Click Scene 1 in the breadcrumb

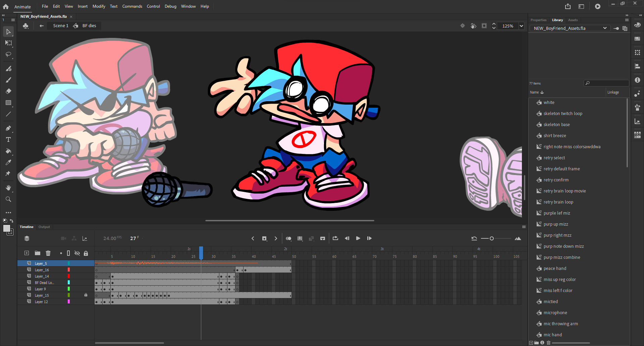coord(60,25)
